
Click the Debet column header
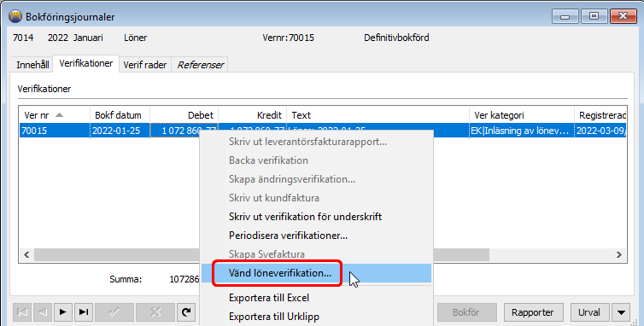[184, 115]
